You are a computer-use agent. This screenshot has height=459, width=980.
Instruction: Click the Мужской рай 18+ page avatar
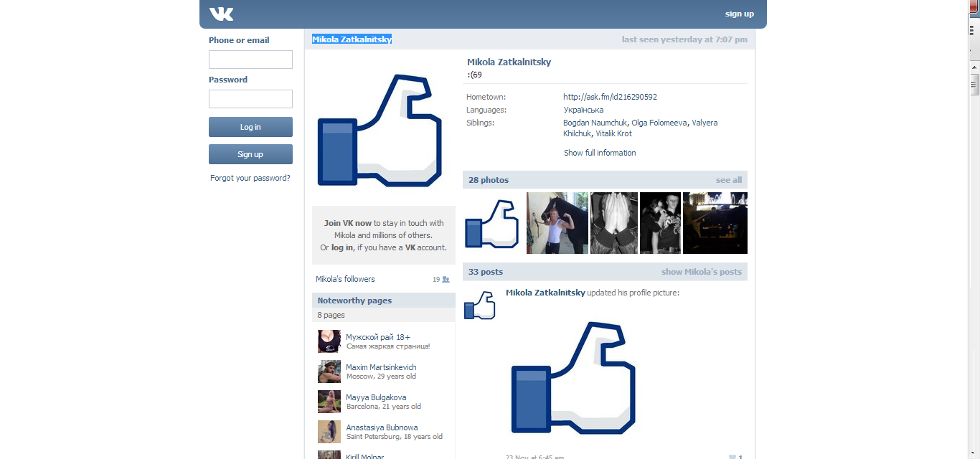[329, 341]
